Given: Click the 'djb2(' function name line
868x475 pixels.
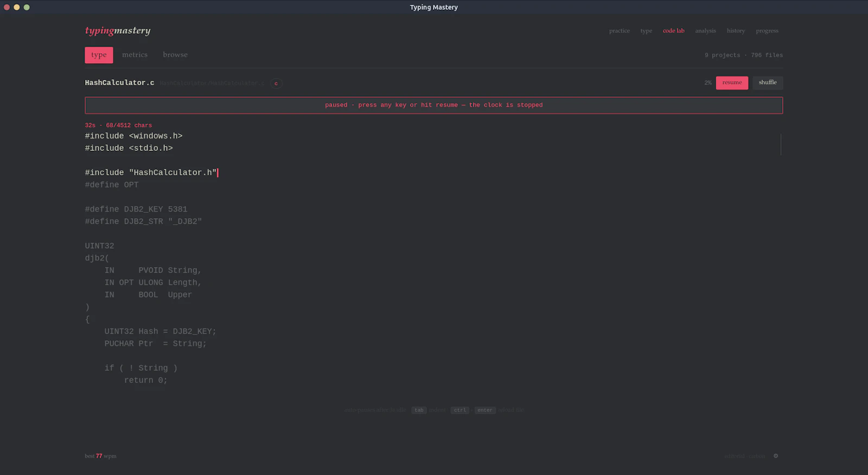Looking at the screenshot, I should (97, 258).
